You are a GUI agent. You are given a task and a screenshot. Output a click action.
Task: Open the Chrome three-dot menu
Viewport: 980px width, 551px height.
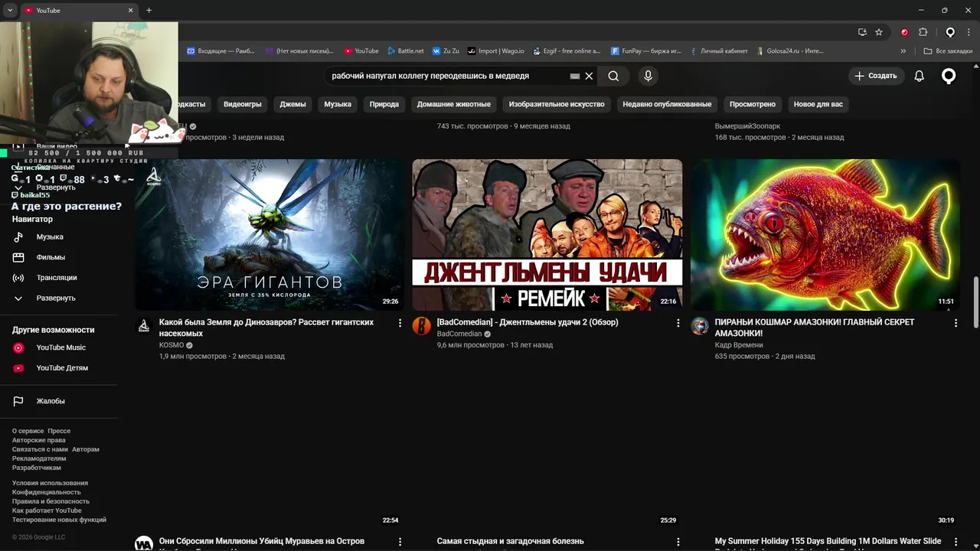[x=969, y=32]
